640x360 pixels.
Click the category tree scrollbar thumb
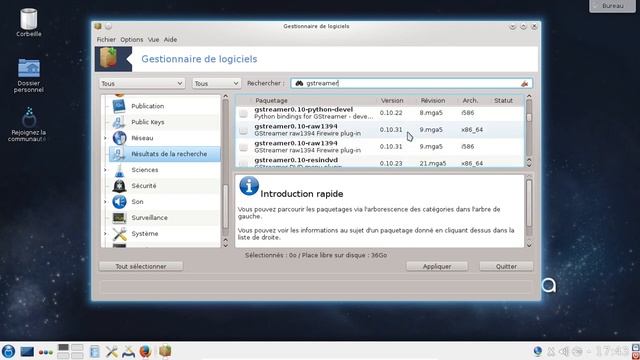(226, 207)
